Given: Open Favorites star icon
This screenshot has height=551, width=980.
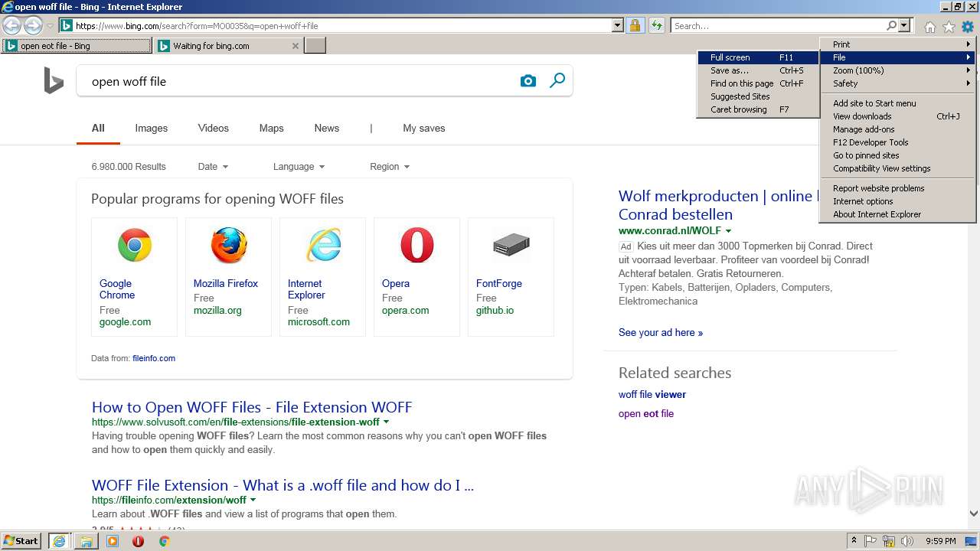Looking at the screenshot, I should pyautogui.click(x=949, y=27).
